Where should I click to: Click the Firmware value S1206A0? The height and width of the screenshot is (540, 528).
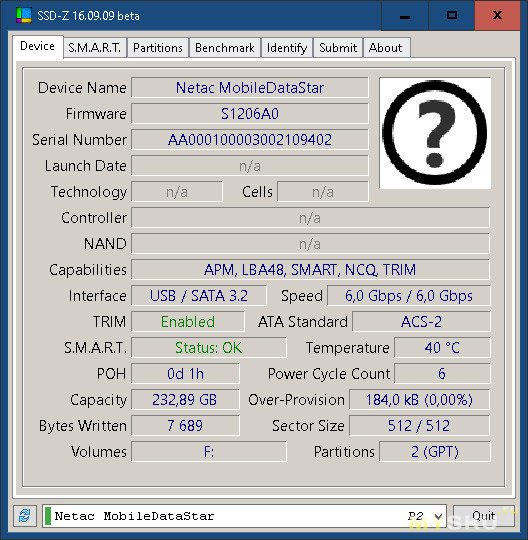250,114
